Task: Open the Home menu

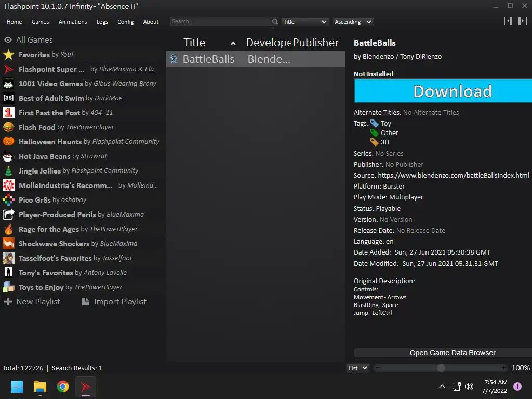Action: 14,22
